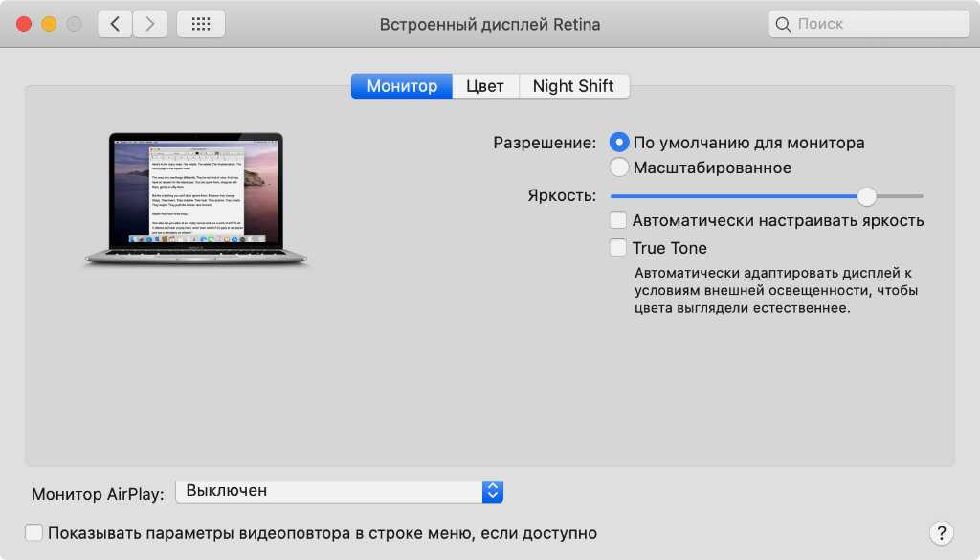Select the Монитор tab

click(x=402, y=86)
